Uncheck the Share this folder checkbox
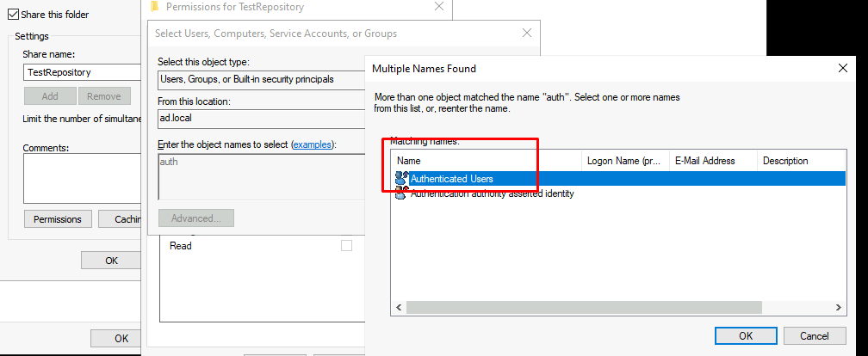Viewport: 868px width, 356px height. [x=13, y=15]
